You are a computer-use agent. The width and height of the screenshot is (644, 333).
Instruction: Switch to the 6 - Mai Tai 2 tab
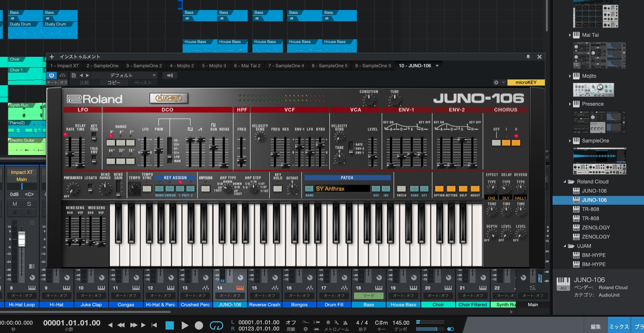coord(247,66)
